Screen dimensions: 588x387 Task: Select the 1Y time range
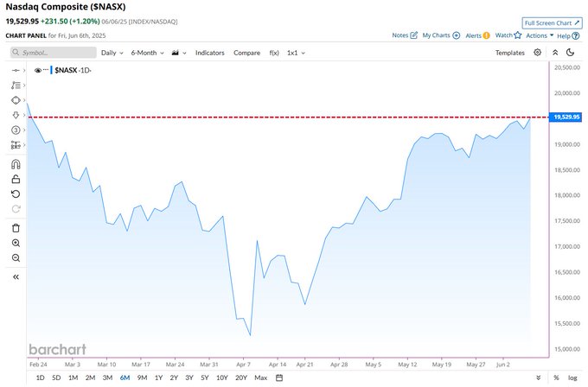click(x=158, y=377)
